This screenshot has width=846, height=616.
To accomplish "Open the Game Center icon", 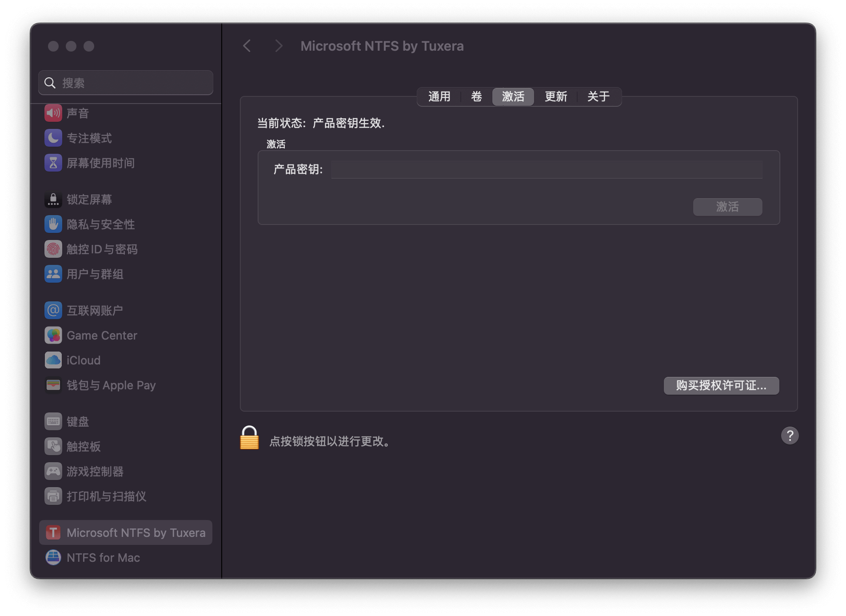I will [x=53, y=335].
